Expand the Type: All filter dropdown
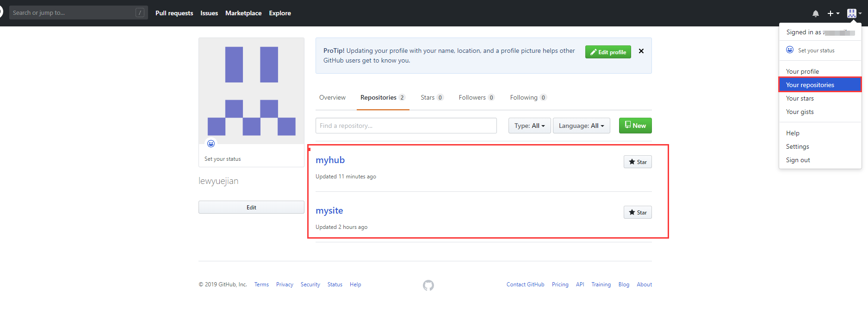Screen dimensions: 868x316 tap(529, 126)
